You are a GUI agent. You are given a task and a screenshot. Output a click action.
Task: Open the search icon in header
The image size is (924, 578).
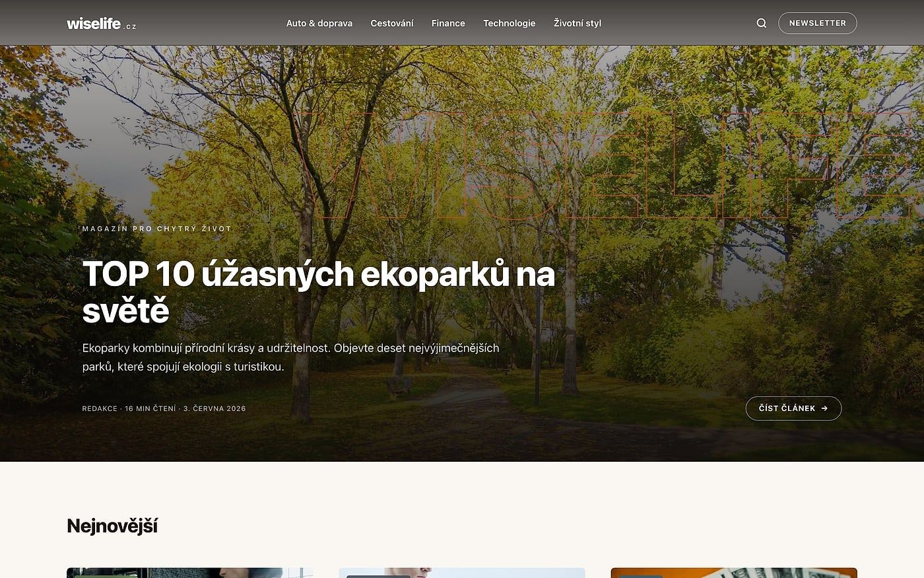coord(762,23)
